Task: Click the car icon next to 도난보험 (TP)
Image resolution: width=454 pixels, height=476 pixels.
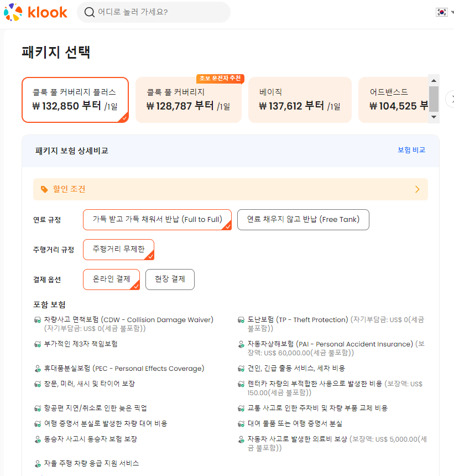Action: click(x=242, y=320)
